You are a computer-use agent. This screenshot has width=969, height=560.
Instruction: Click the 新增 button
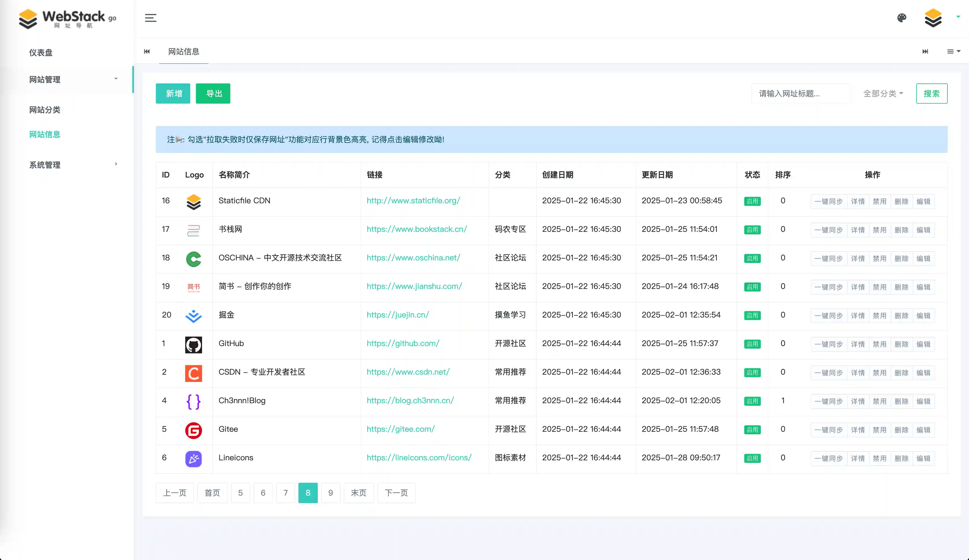[x=173, y=94]
